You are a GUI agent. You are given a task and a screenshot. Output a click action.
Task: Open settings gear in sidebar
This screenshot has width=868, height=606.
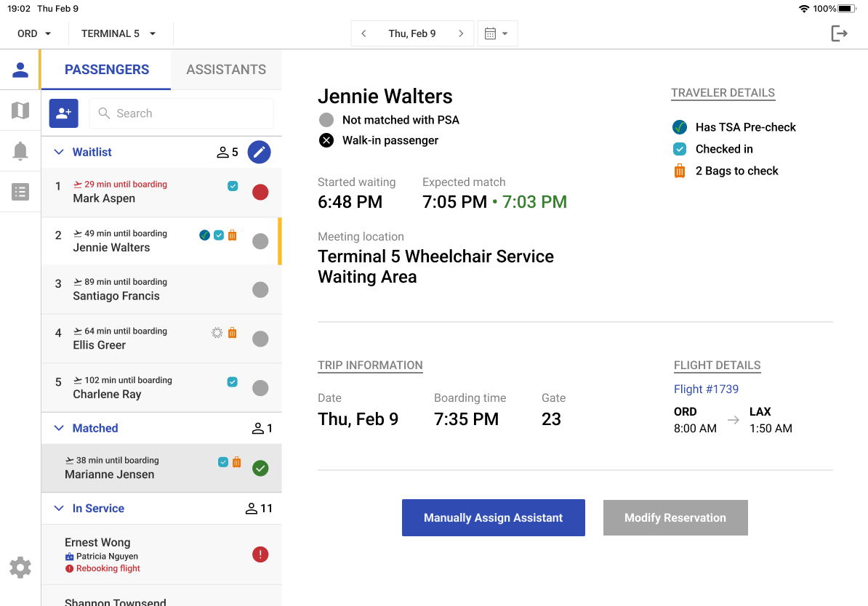20,567
